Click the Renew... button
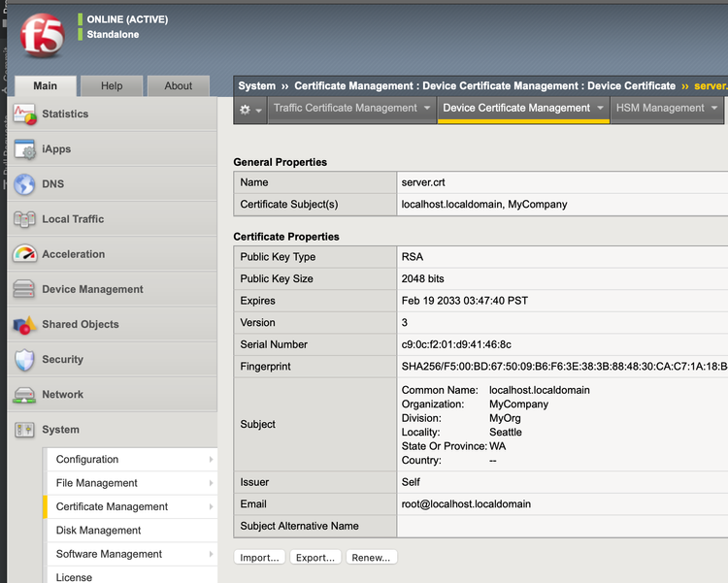 tap(371, 558)
